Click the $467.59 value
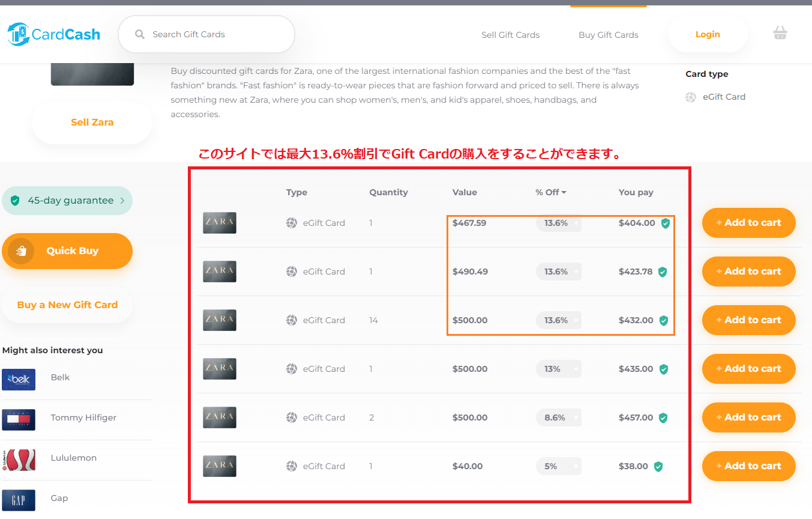Image resolution: width=812 pixels, height=519 pixels. (x=469, y=223)
